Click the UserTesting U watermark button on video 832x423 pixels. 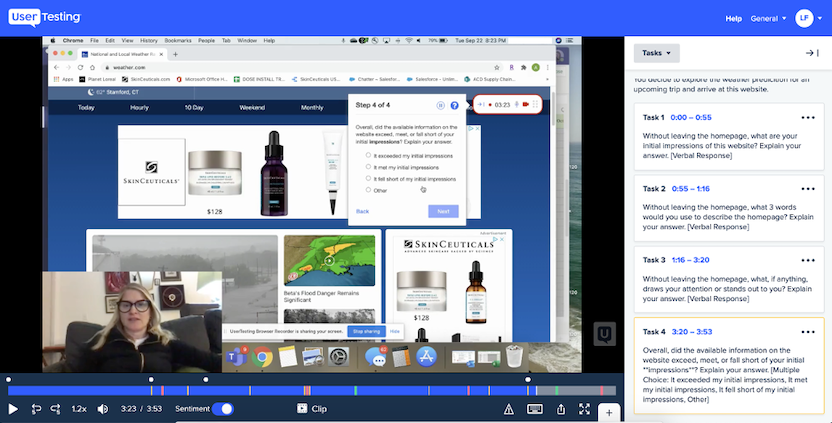(x=604, y=334)
